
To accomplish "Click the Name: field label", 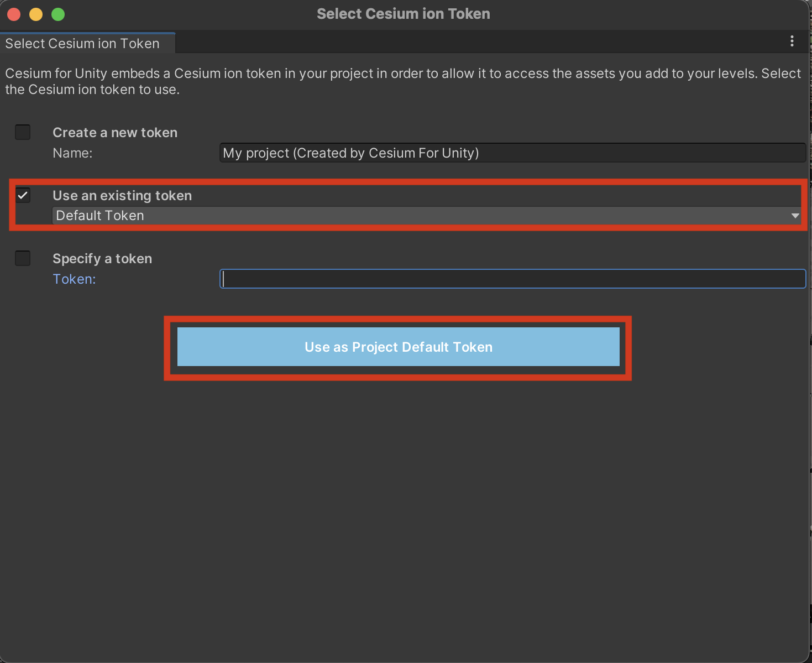I will click(x=72, y=153).
